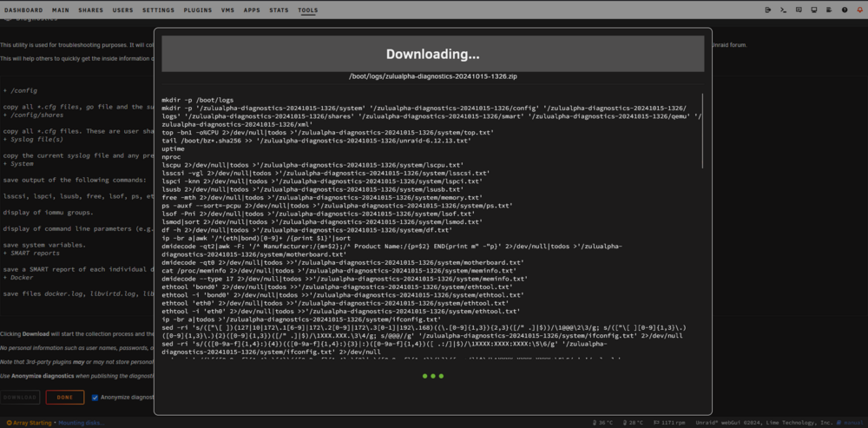Click the 'cat /proc/meminfo' command line
Viewport: 868px width, 428px height.
(x=339, y=270)
